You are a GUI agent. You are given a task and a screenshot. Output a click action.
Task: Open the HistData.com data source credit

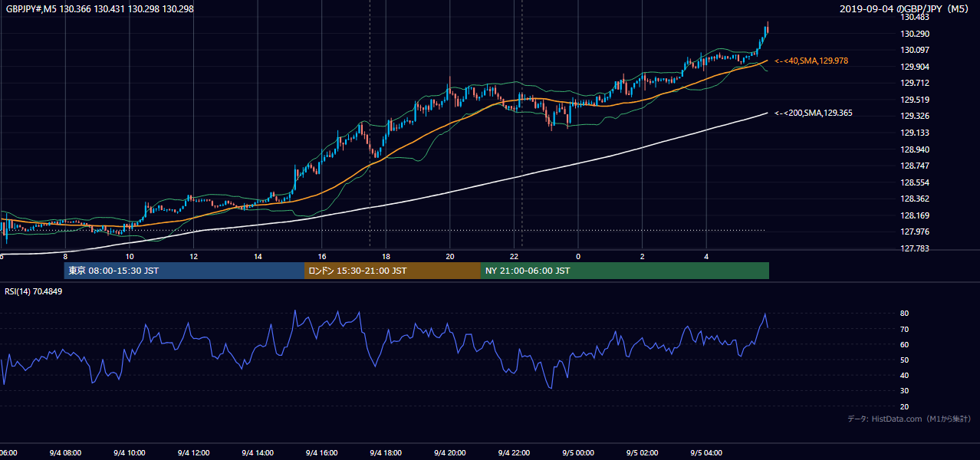[909, 419]
